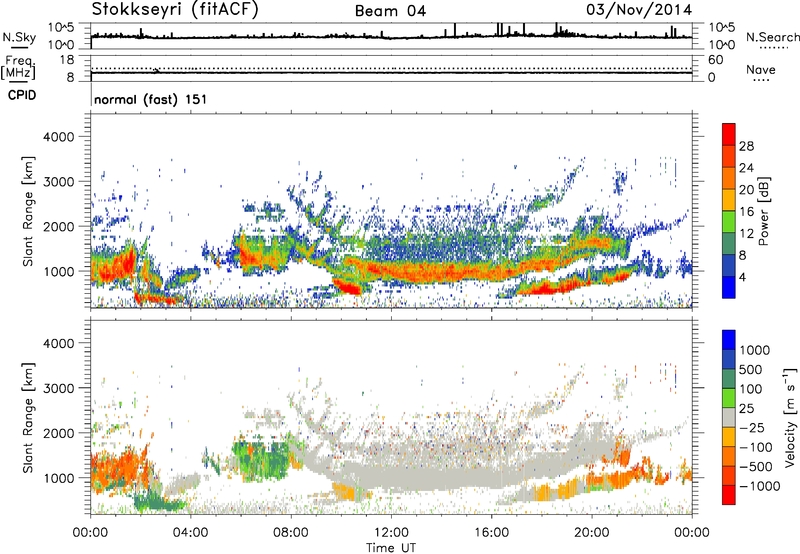Click the "12" value on Power colorbar

tap(746, 234)
